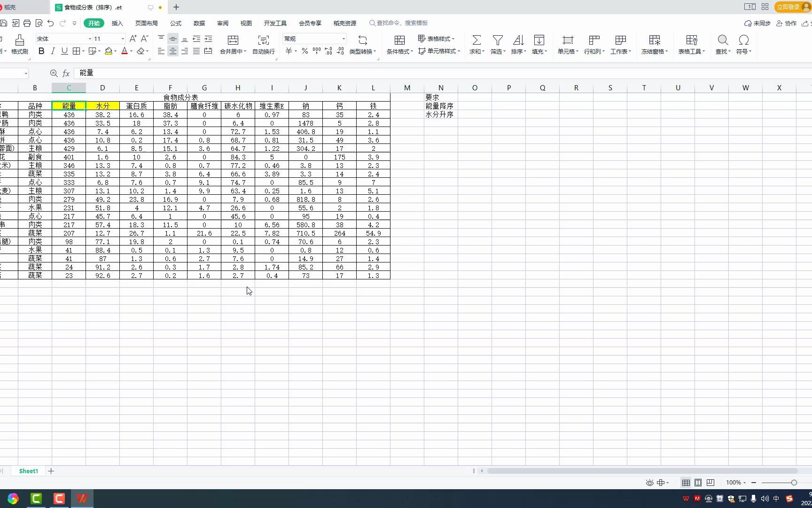Click the justify alignment icon
812x508 pixels.
pyautogui.click(x=196, y=51)
